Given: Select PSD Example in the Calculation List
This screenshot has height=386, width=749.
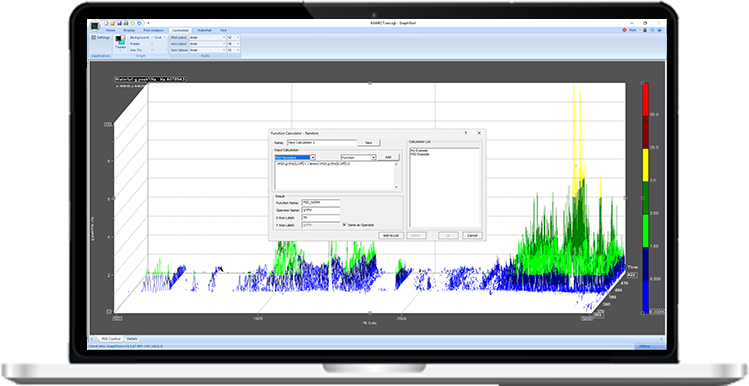Looking at the screenshot, I should 420,154.
